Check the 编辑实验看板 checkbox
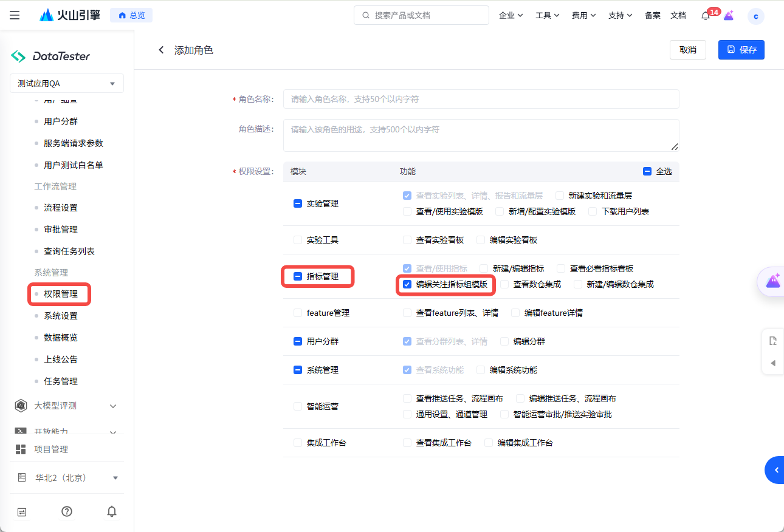The width and height of the screenshot is (784, 532). coord(481,240)
